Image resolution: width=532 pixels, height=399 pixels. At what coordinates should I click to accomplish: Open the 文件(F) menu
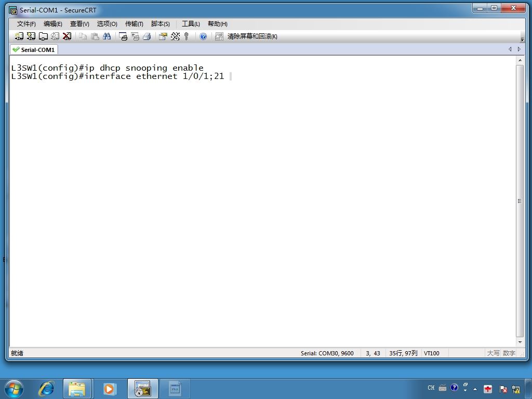(26, 24)
